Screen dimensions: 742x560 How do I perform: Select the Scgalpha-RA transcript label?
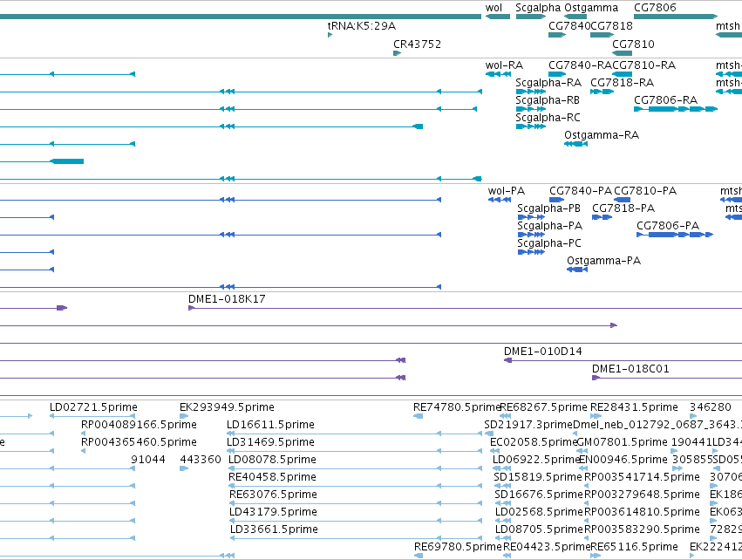(548, 83)
